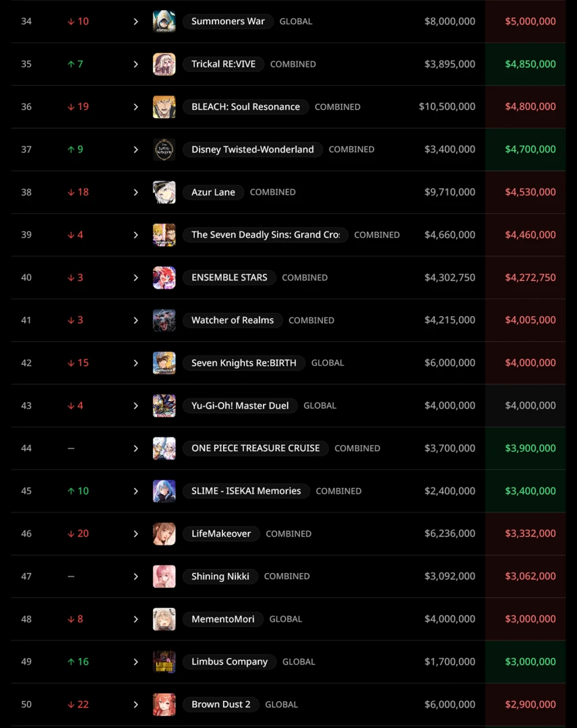The image size is (577, 728).
Task: Expand the Summoners War row chevron
Action: click(135, 22)
